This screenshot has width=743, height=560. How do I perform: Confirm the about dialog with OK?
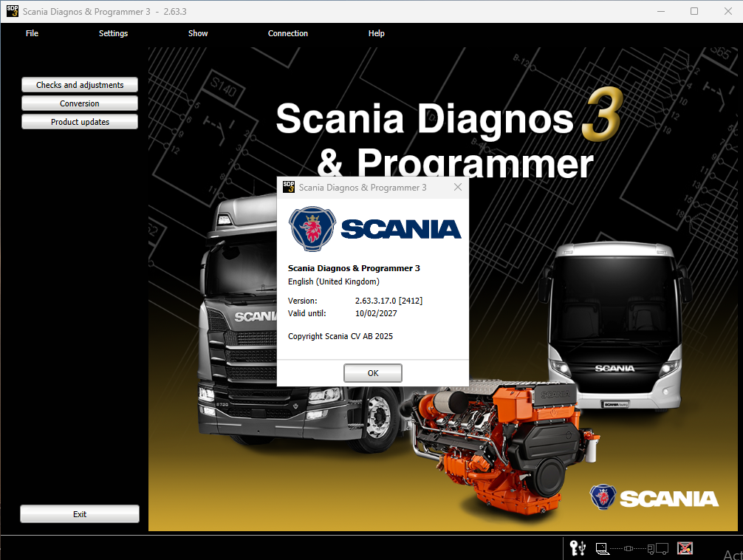373,373
